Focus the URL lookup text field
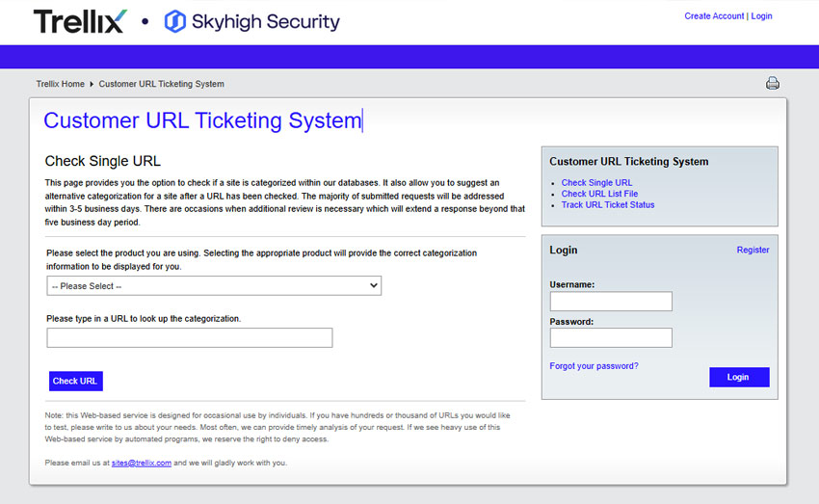 pyautogui.click(x=190, y=337)
